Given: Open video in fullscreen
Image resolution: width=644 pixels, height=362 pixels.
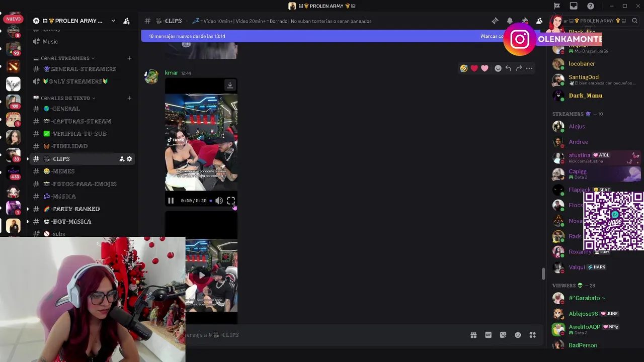Looking at the screenshot, I should point(231,201).
